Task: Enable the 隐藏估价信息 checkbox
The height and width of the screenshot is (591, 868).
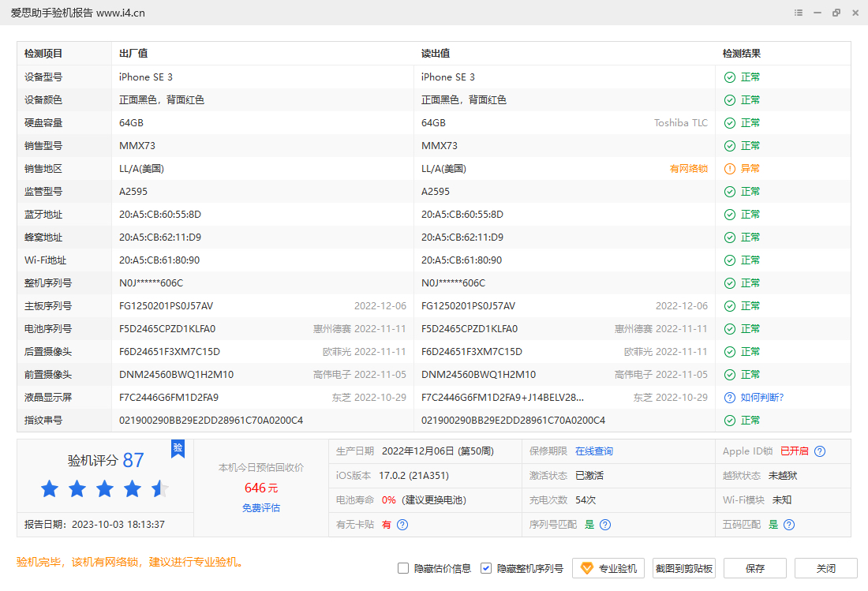Action: pyautogui.click(x=403, y=567)
